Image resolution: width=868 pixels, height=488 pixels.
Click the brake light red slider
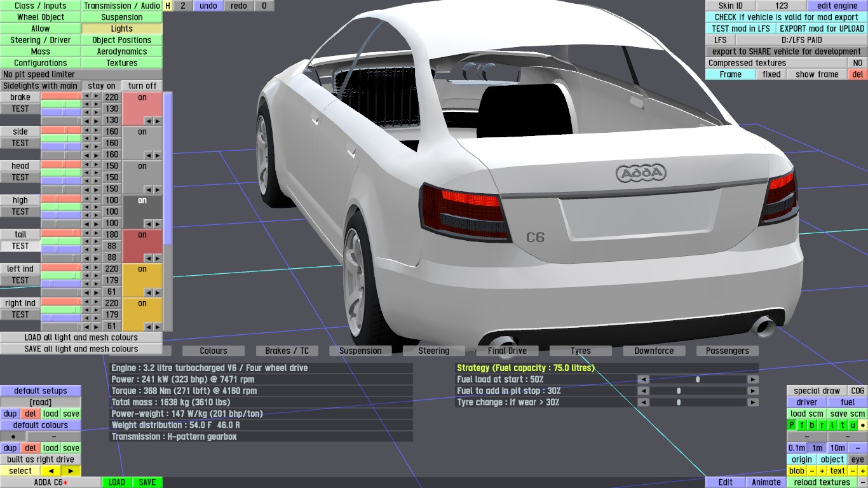point(61,95)
